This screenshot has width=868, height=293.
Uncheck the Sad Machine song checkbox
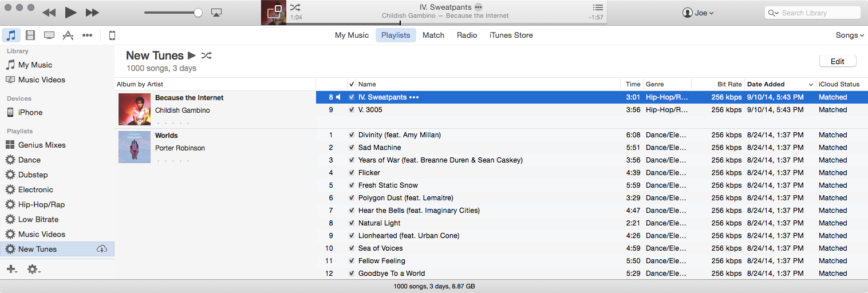(x=352, y=148)
